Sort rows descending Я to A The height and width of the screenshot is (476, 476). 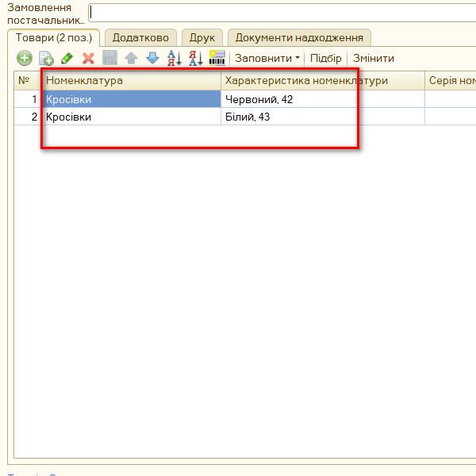(196, 58)
